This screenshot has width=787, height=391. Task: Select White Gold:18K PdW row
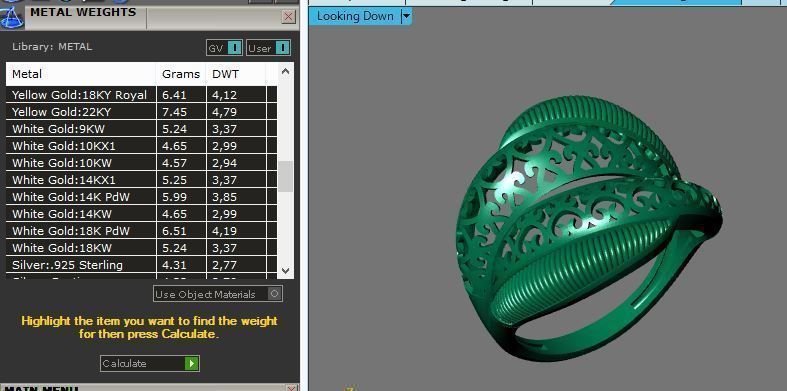tap(141, 231)
